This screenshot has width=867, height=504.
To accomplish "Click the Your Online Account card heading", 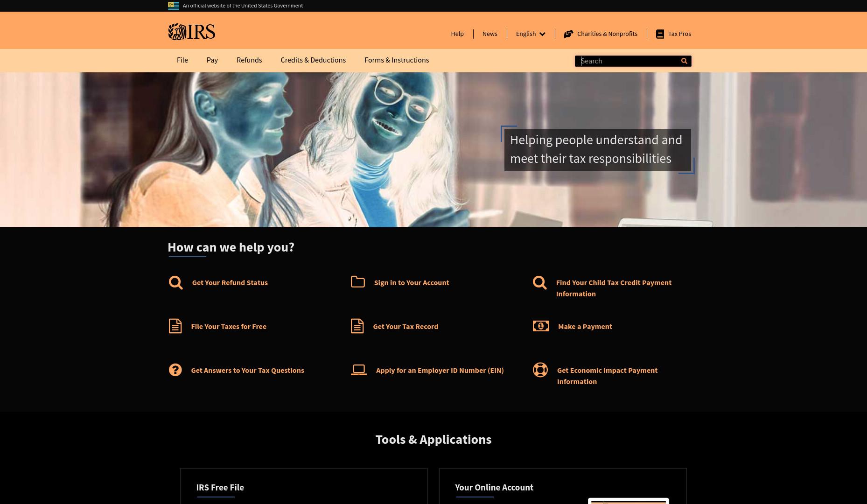I will coord(494,487).
